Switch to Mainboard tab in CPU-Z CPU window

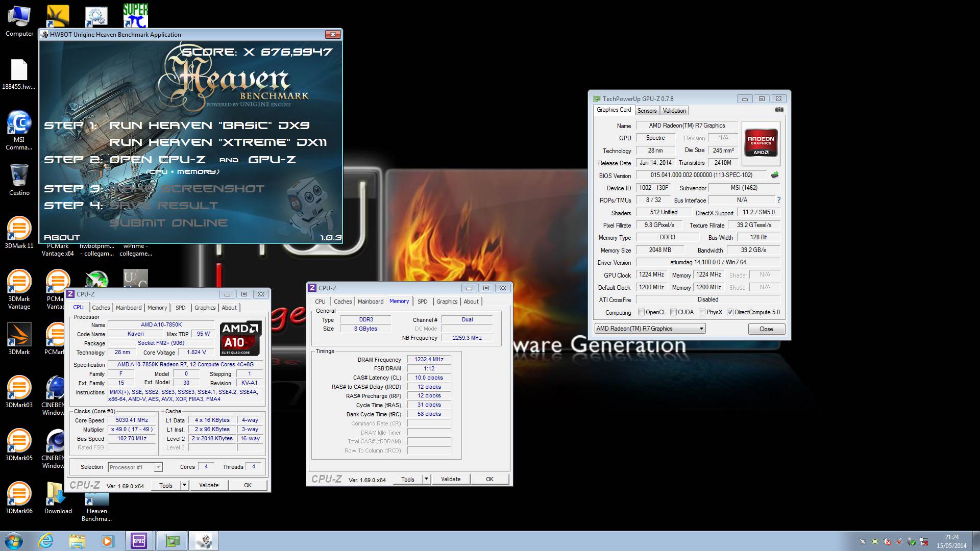[x=129, y=308]
